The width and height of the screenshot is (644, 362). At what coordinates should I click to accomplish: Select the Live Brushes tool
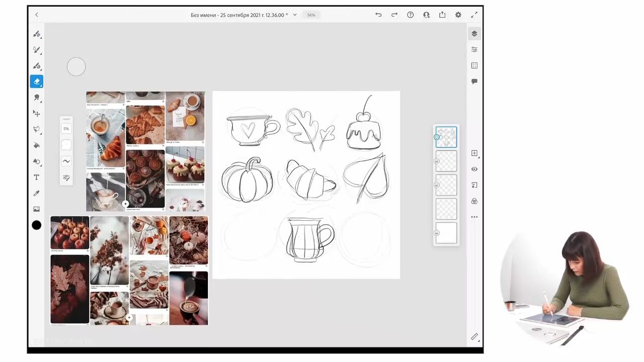(x=37, y=50)
